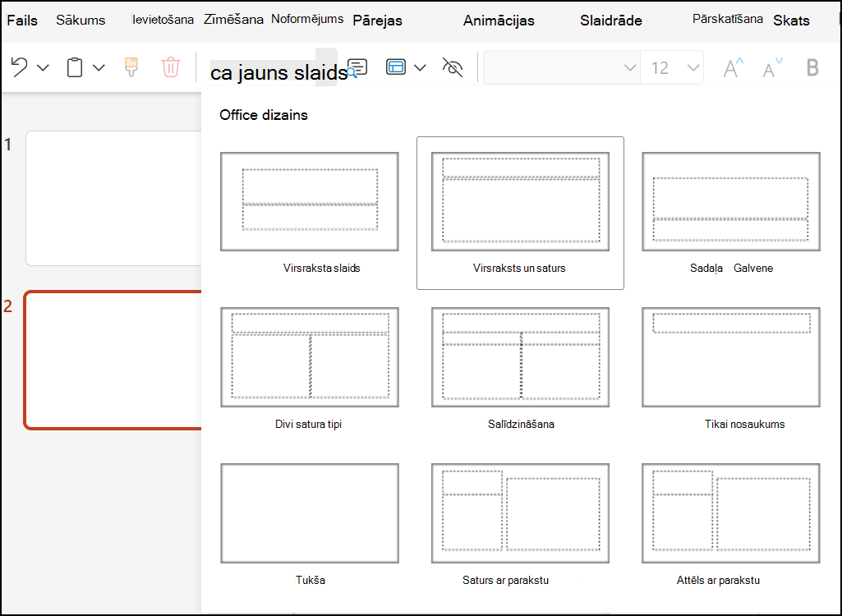Toggle the Hide Slide crossed-eye icon
The height and width of the screenshot is (616, 842).
pos(452,67)
